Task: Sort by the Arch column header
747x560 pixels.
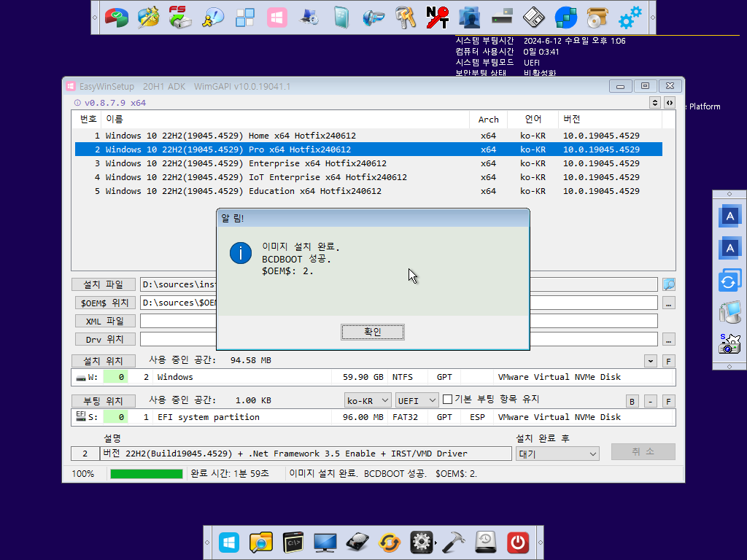Action: point(488,120)
